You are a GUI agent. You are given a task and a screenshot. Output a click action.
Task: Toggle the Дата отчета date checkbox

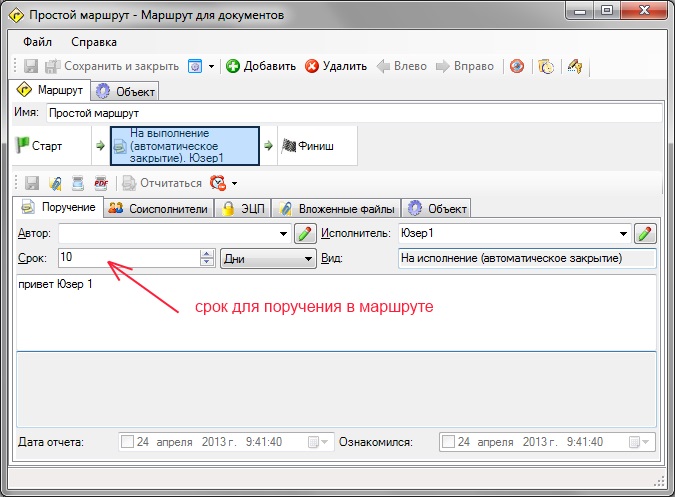coord(127,441)
